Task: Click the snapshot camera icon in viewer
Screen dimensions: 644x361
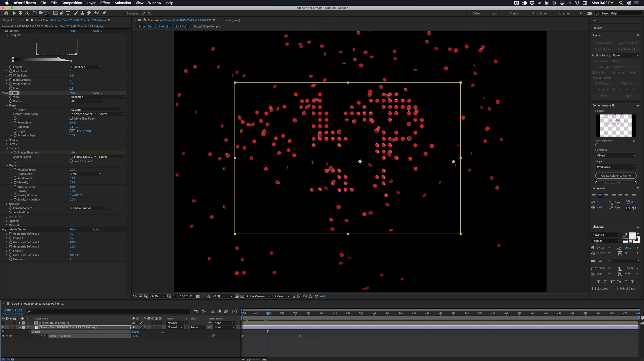Action: coord(198,296)
